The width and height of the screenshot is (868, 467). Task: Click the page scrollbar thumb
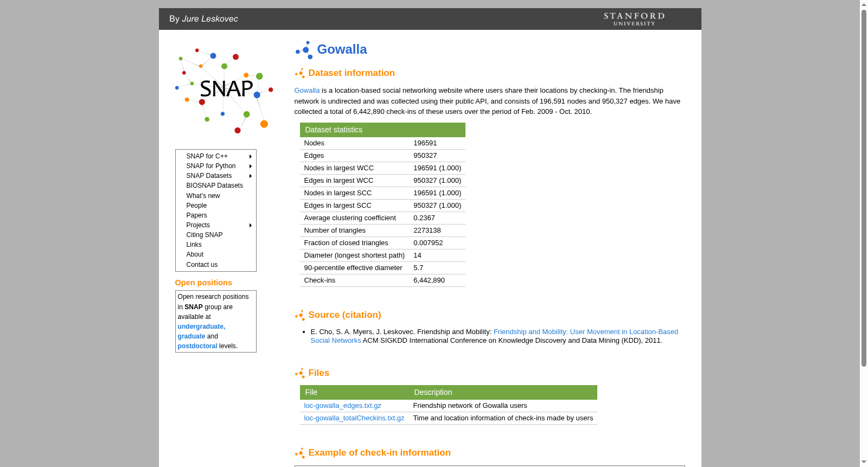coord(864,188)
